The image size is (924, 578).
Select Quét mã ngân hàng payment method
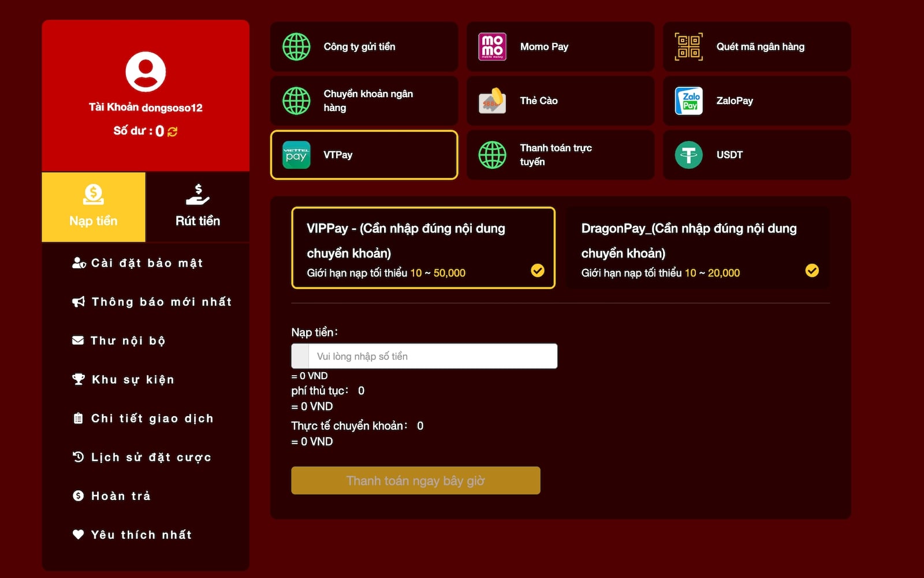[757, 47]
